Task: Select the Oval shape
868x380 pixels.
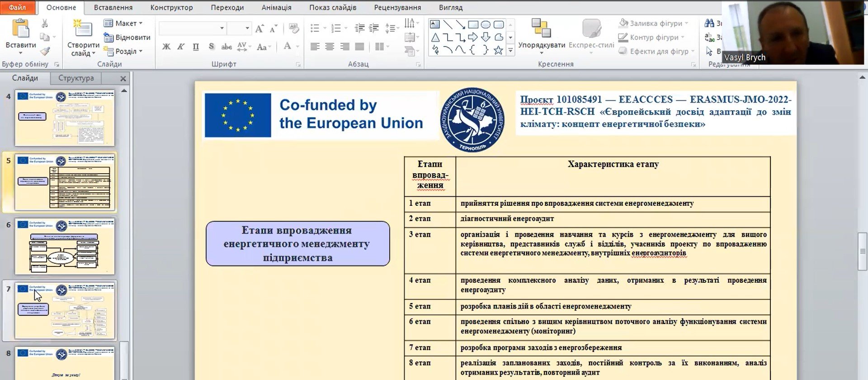Action: click(x=486, y=24)
